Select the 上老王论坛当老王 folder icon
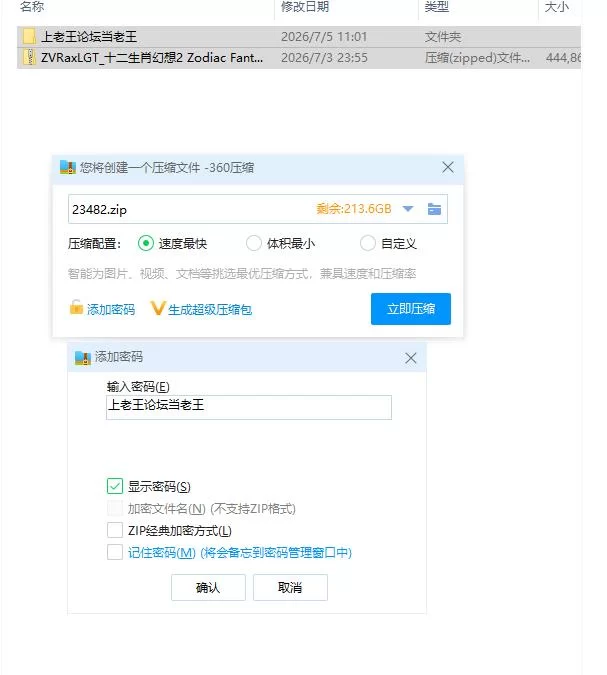Viewport: 607px width, 675px height. (29, 37)
